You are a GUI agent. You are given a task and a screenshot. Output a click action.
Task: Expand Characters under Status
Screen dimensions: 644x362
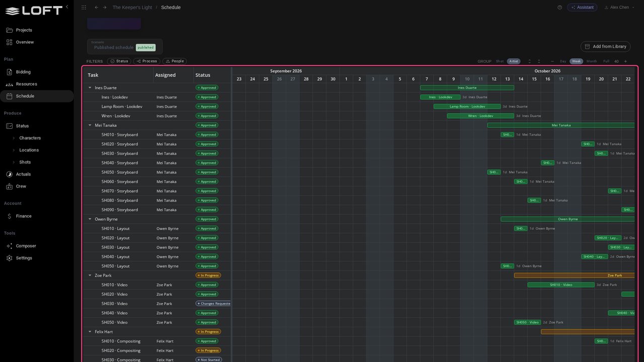14,138
